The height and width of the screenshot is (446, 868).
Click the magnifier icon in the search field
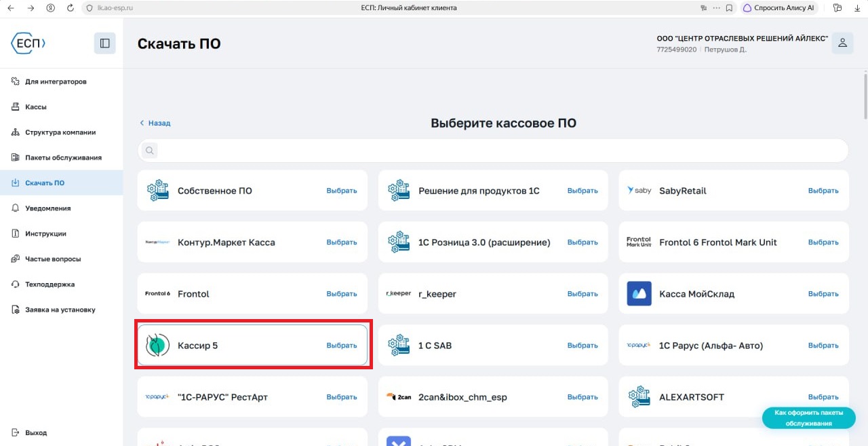tap(149, 150)
